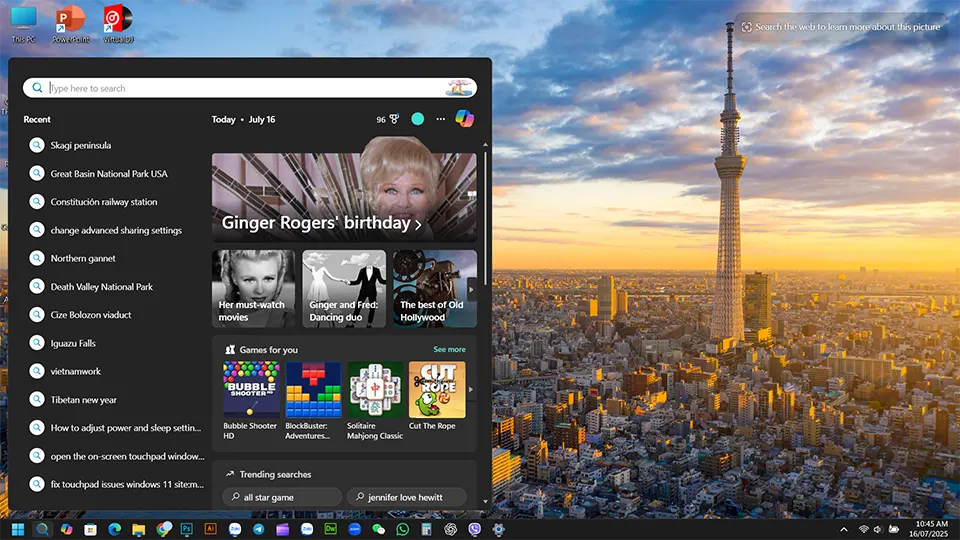Launch the BlockBuster: Adventures game
960x540 pixels.
pos(313,400)
